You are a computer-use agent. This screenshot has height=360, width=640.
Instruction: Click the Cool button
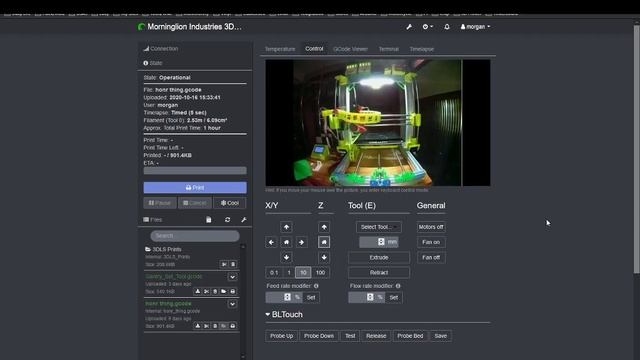(230, 203)
